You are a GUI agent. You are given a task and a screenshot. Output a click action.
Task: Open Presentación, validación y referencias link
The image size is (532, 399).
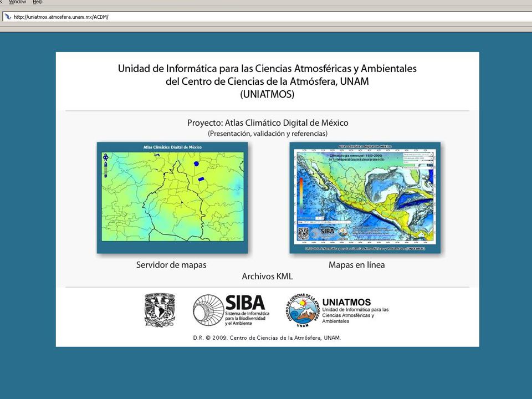click(x=268, y=134)
